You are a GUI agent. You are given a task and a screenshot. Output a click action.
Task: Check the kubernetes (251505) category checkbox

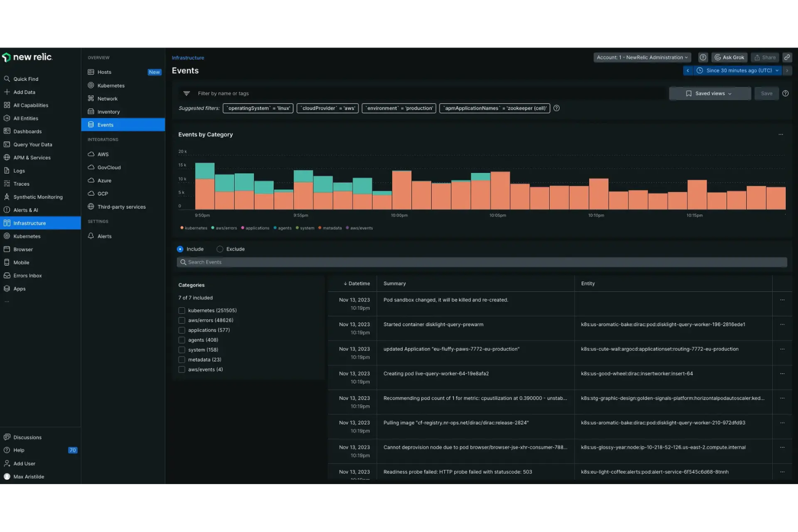[x=182, y=310]
